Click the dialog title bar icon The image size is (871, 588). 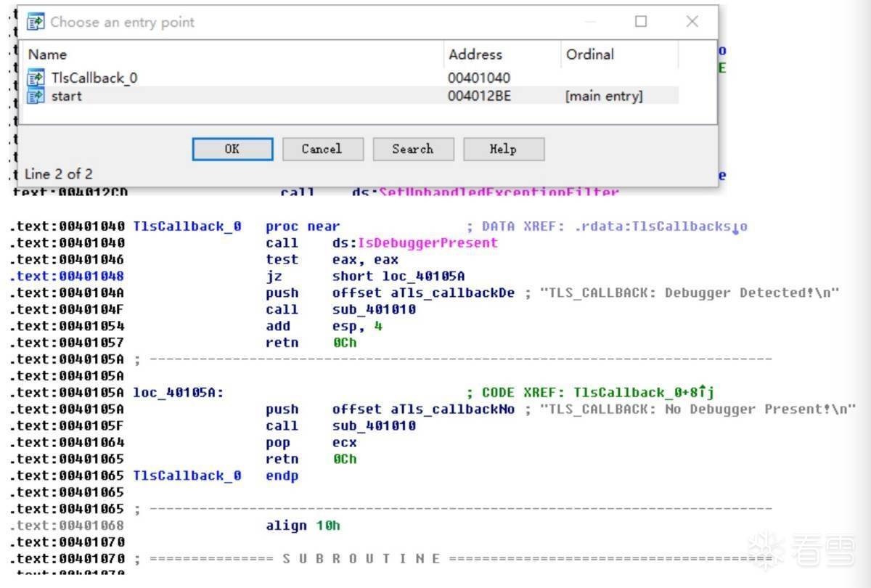(x=36, y=23)
